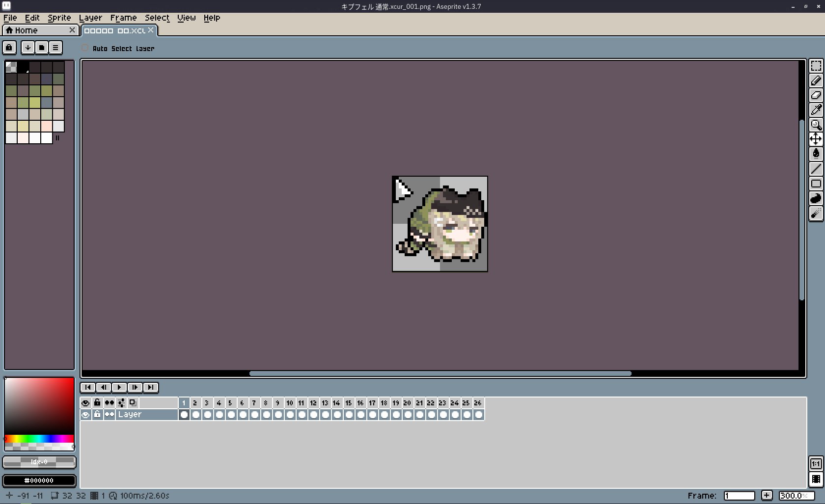Pick a hue on the rainbow slider
The image size is (825, 504).
(x=39, y=438)
